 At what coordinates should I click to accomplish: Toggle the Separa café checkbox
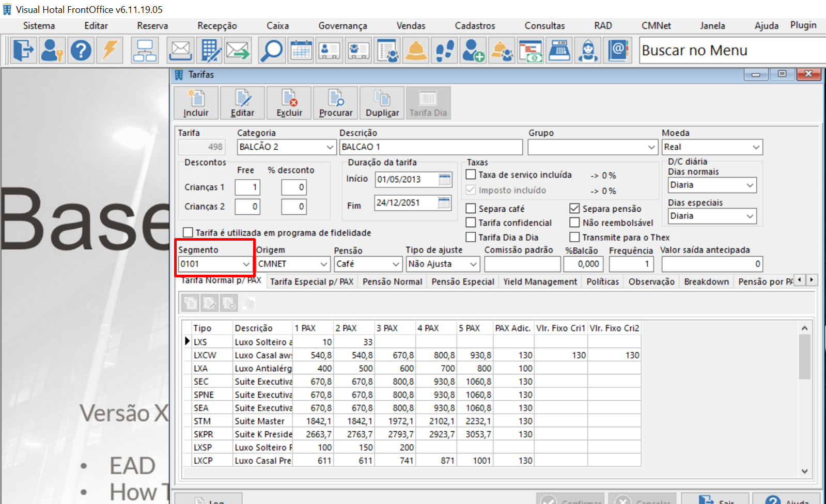tap(471, 209)
